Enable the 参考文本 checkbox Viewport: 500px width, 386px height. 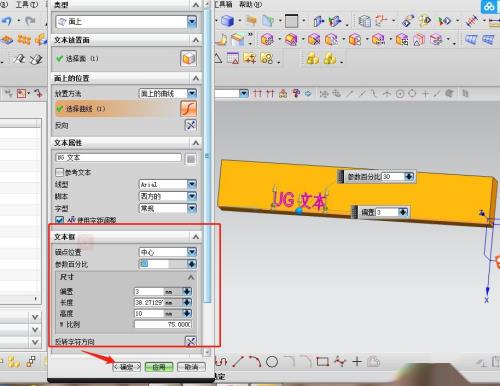coord(59,172)
